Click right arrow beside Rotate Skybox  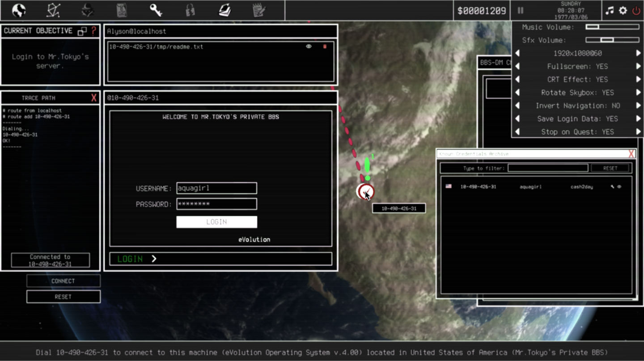click(639, 93)
